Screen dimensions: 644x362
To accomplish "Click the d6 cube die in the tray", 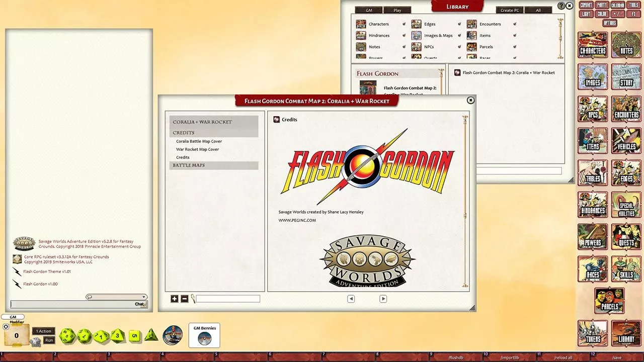I will (x=135, y=336).
